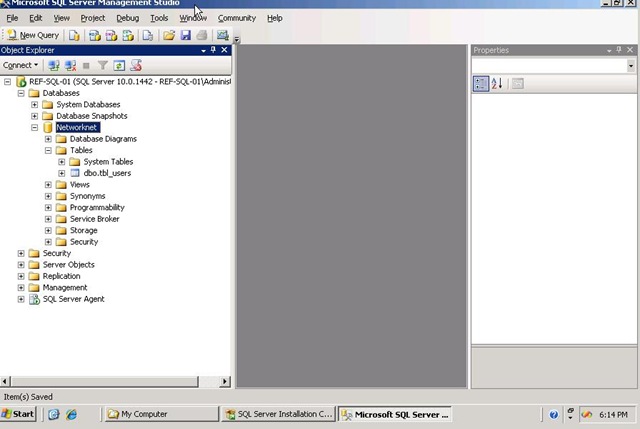Open Object Explorer window position arrow
Image resolution: width=640 pixels, height=429 pixels.
click(203, 51)
